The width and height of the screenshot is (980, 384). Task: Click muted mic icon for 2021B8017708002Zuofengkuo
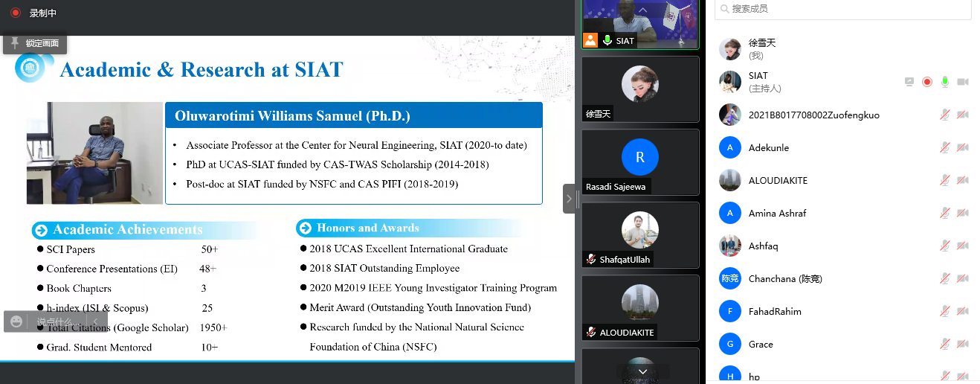point(944,115)
